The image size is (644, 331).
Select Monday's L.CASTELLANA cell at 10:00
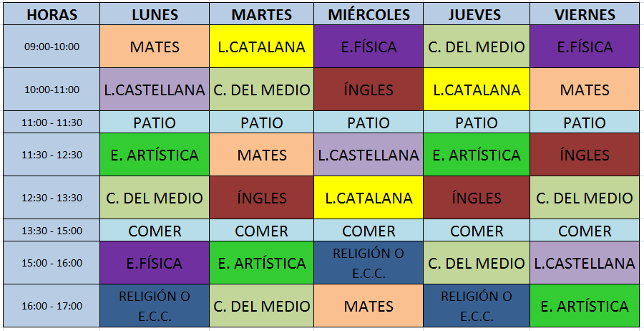(x=155, y=90)
